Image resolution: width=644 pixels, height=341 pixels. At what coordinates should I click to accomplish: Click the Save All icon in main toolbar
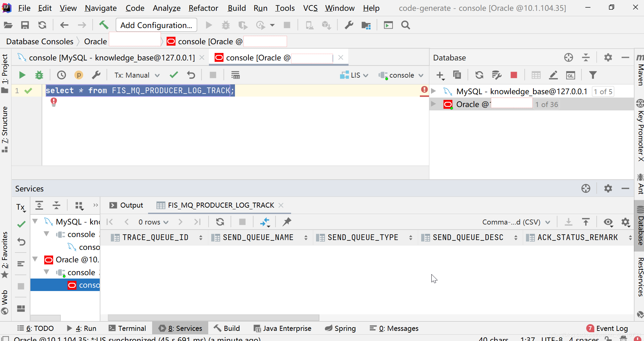(x=25, y=25)
